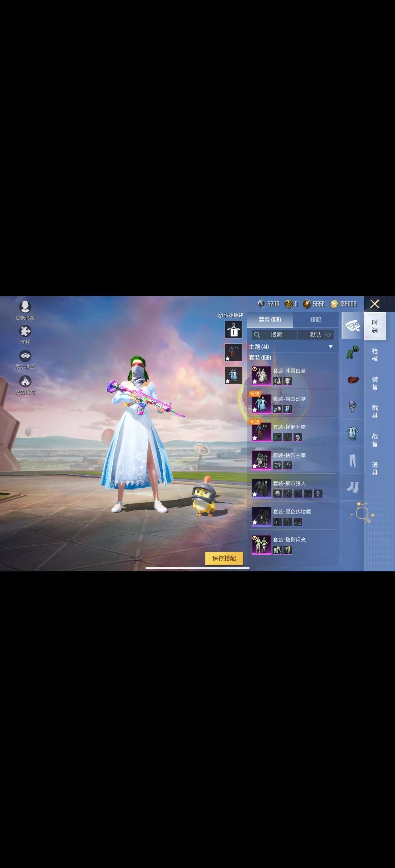This screenshot has width=395, height=868.
Task: Select the 枪械 side tab
Action: pos(375,355)
